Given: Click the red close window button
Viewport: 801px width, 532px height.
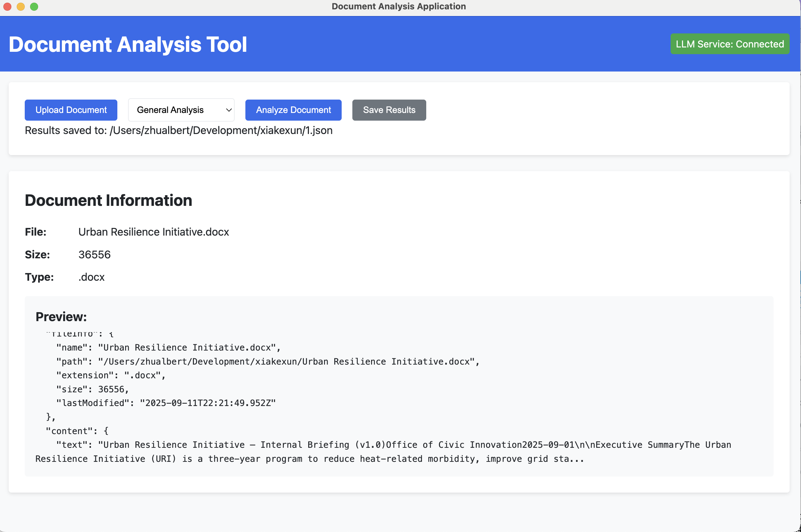Looking at the screenshot, I should click(x=7, y=6).
